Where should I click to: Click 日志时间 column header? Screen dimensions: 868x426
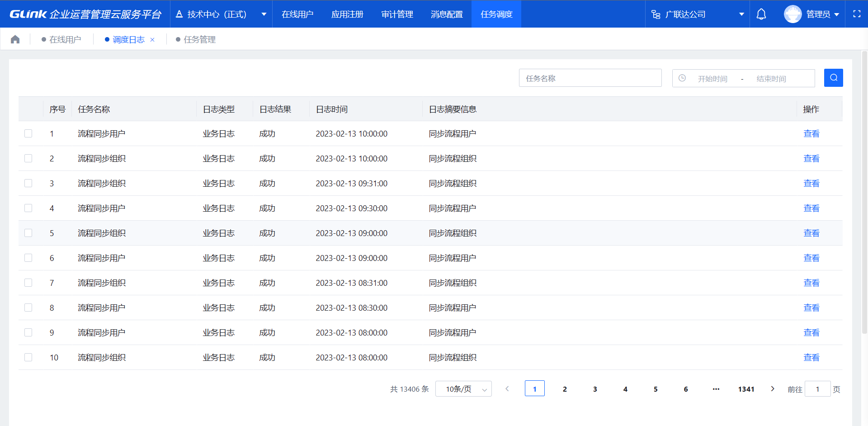[331, 109]
